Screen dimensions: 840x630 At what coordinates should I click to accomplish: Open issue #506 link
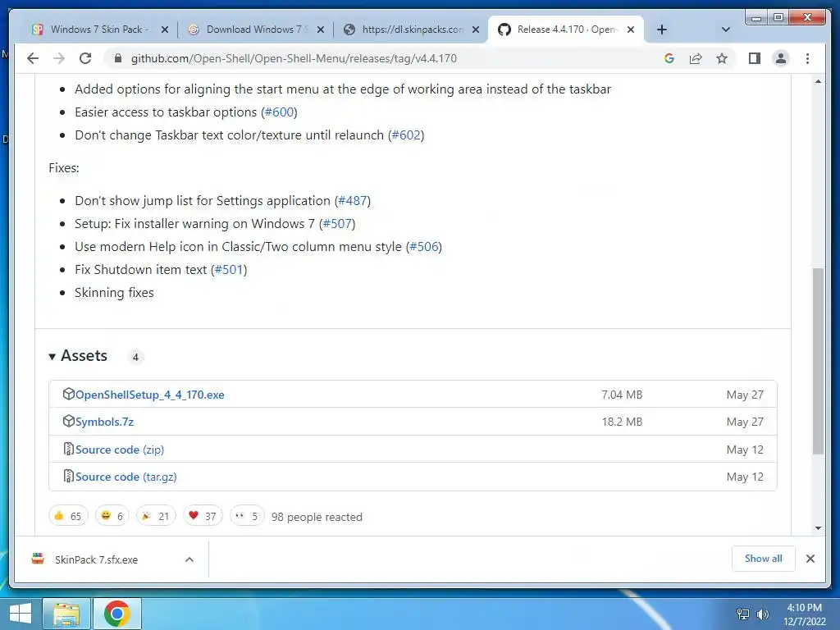[424, 246]
